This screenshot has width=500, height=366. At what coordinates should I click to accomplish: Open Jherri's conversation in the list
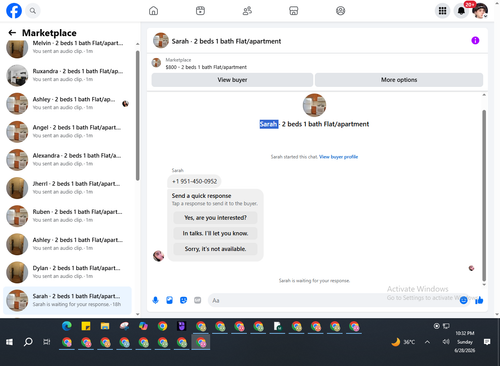point(67,188)
